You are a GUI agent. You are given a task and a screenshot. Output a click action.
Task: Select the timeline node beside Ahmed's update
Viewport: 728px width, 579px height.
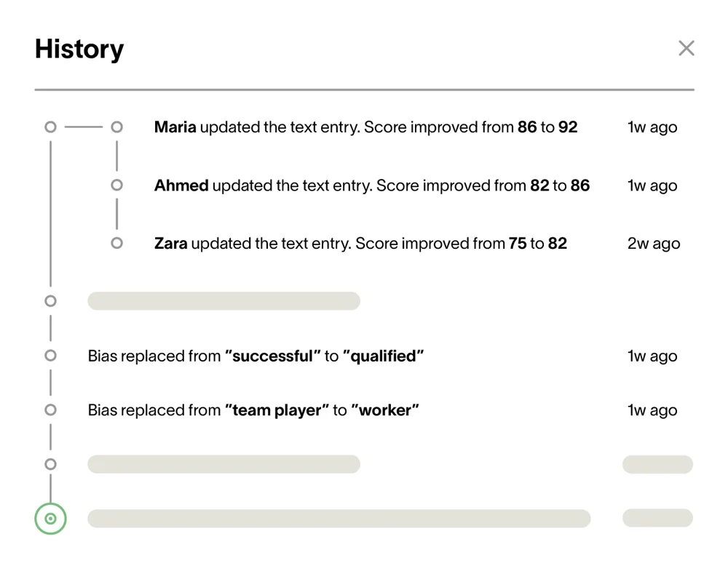(116, 185)
